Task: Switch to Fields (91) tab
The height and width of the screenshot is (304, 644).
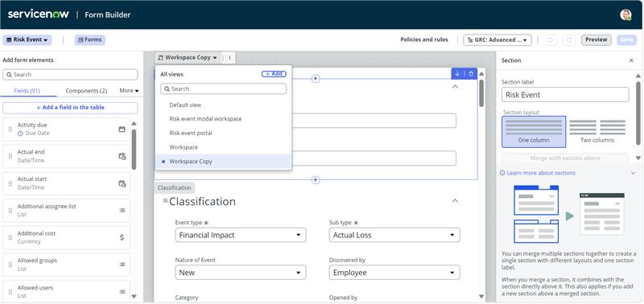Action: point(27,91)
